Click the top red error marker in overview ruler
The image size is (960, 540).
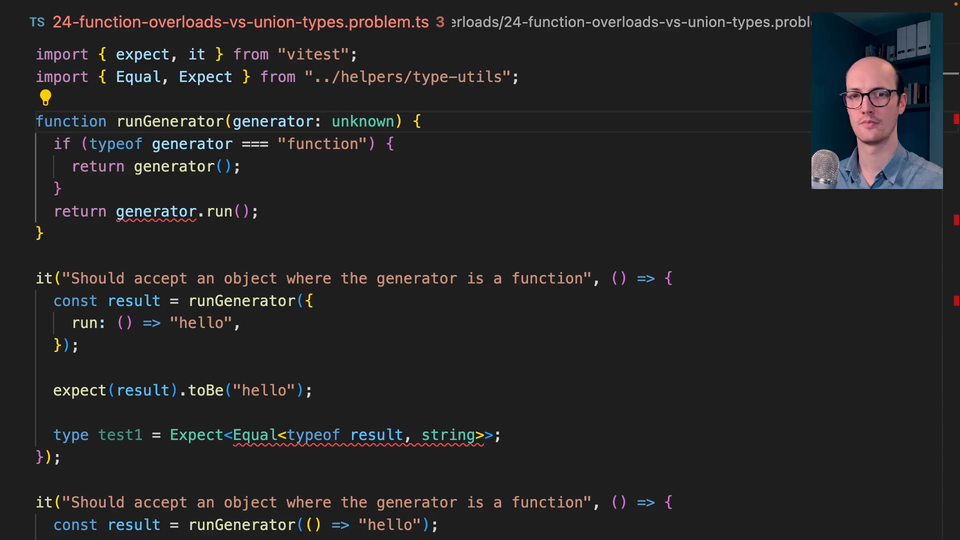(x=956, y=120)
